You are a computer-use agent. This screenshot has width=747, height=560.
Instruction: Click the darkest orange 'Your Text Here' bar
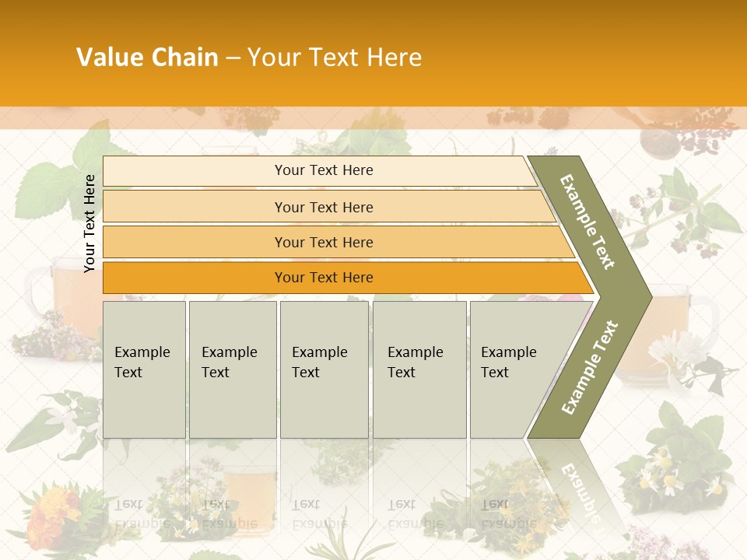[x=348, y=278]
